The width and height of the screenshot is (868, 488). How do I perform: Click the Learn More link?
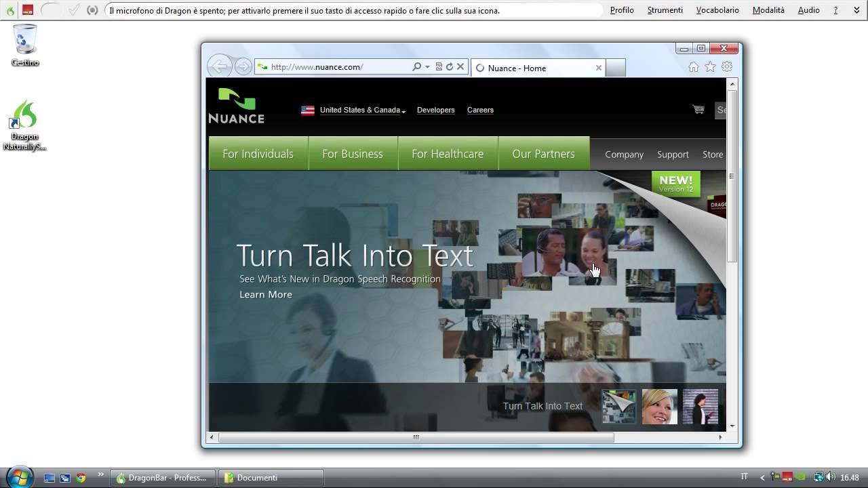tap(266, 294)
